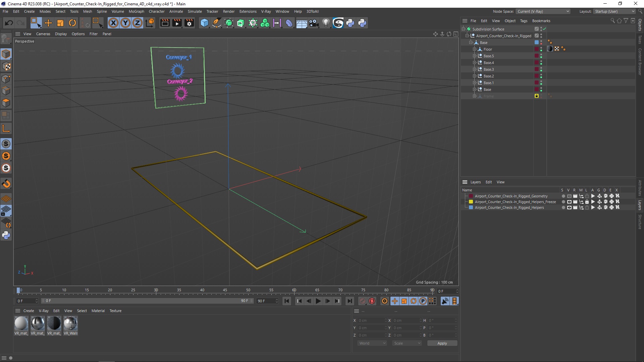Image resolution: width=644 pixels, height=362 pixels.
Task: Add a Light object
Action: 326,23
